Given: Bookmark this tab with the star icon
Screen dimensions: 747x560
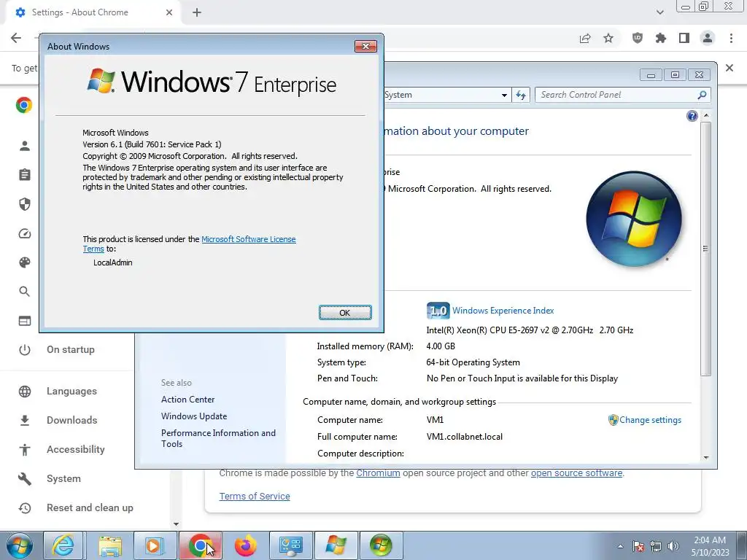Looking at the screenshot, I should click(608, 38).
